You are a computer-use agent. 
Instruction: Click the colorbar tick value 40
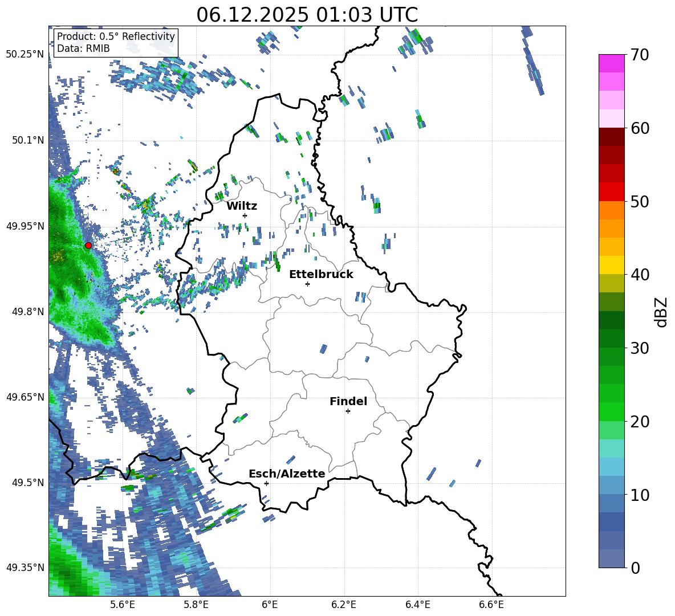[639, 275]
